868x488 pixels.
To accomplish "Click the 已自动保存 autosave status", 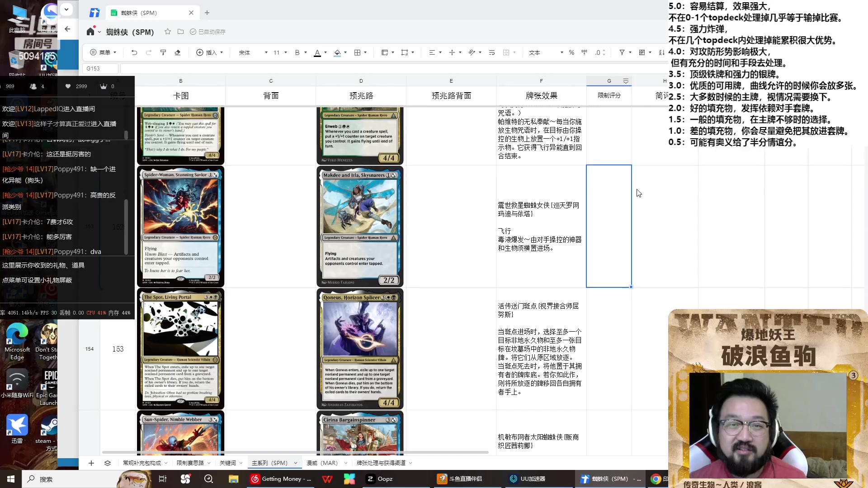I will pos(208,32).
